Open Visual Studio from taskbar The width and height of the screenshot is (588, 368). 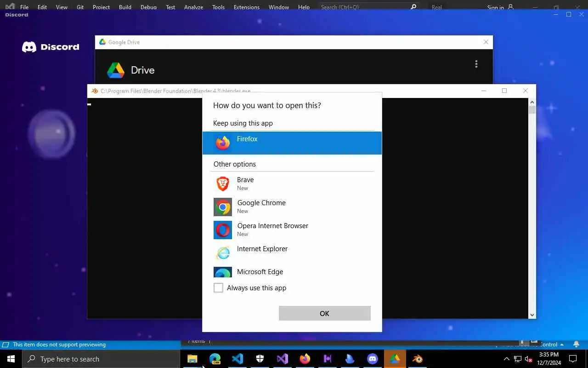(x=283, y=359)
